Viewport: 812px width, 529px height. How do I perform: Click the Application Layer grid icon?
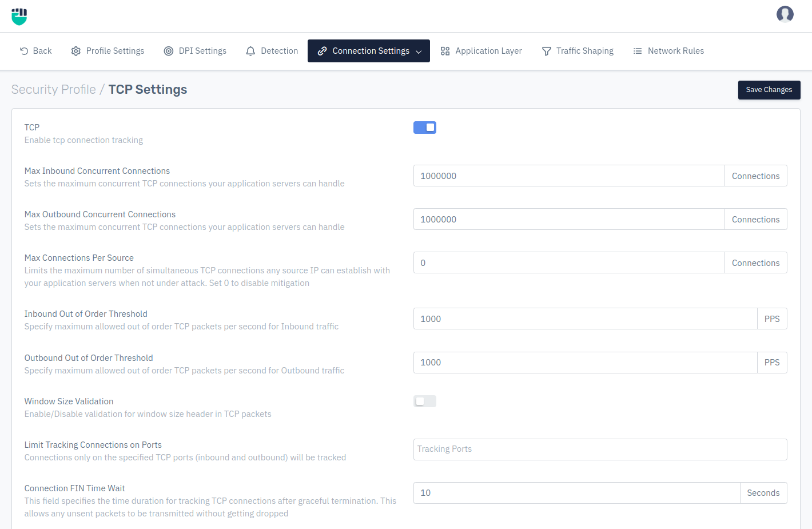point(445,51)
